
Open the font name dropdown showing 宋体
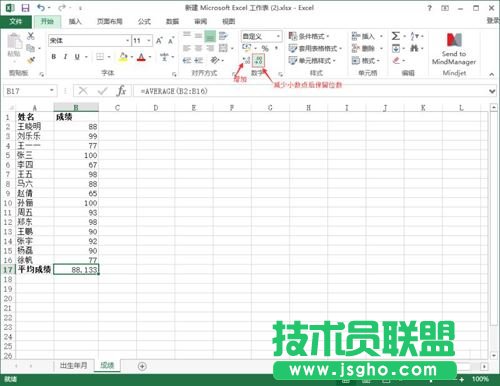127,41
